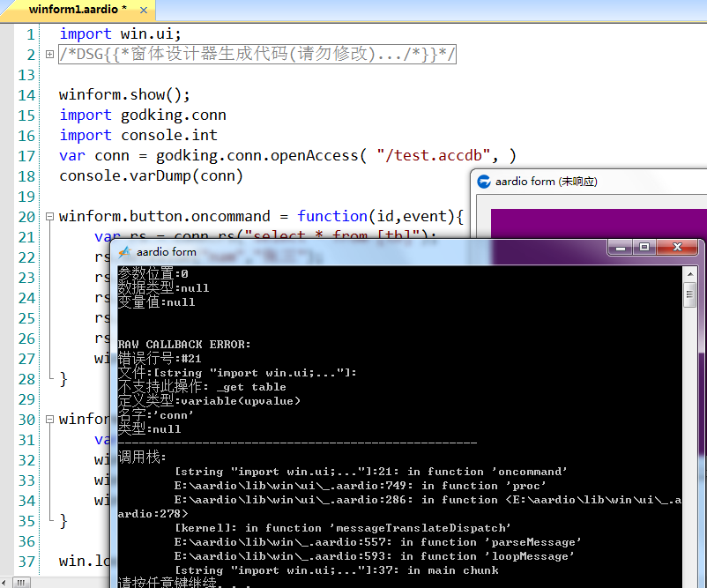The image size is (707, 588).
Task: Click the stack trace line for 'oncommand'
Action: [370, 472]
